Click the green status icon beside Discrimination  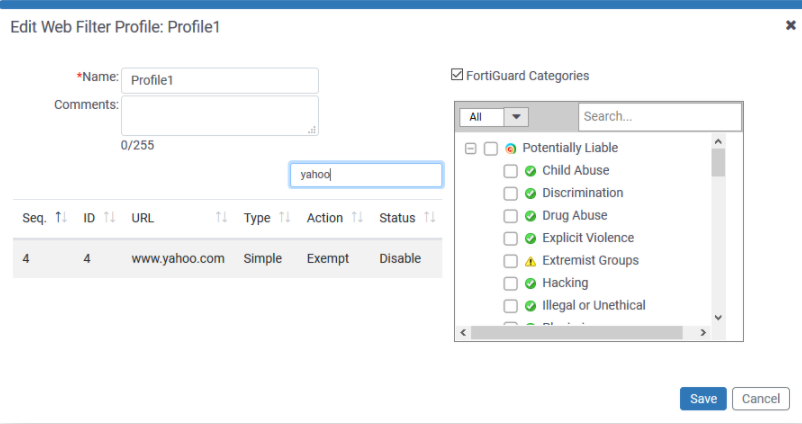[531, 193]
